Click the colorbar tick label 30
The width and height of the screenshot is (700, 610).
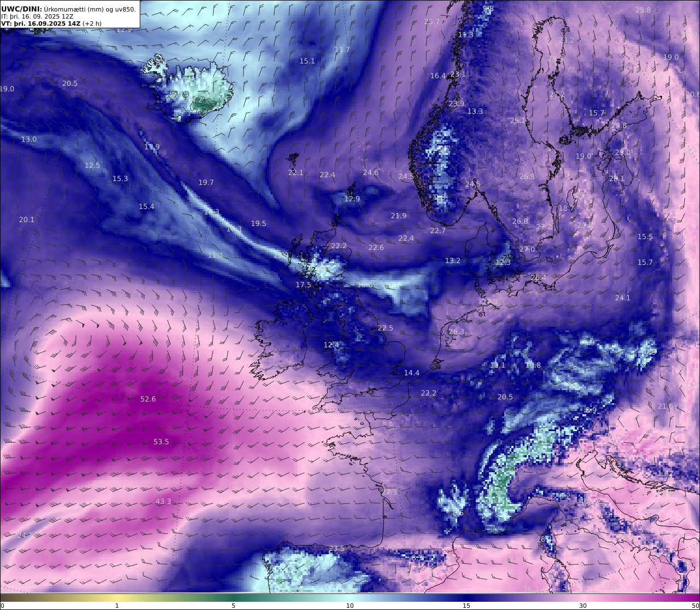(583, 606)
